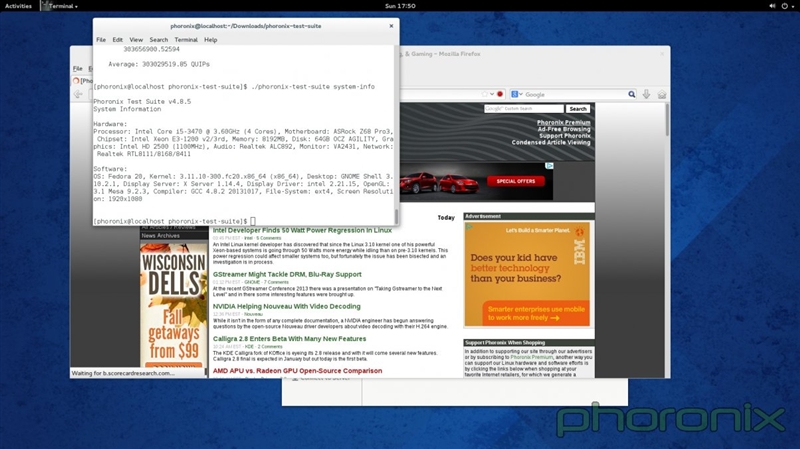Click the Search button beside custom search
The height and width of the screenshot is (449, 800).
[578, 109]
